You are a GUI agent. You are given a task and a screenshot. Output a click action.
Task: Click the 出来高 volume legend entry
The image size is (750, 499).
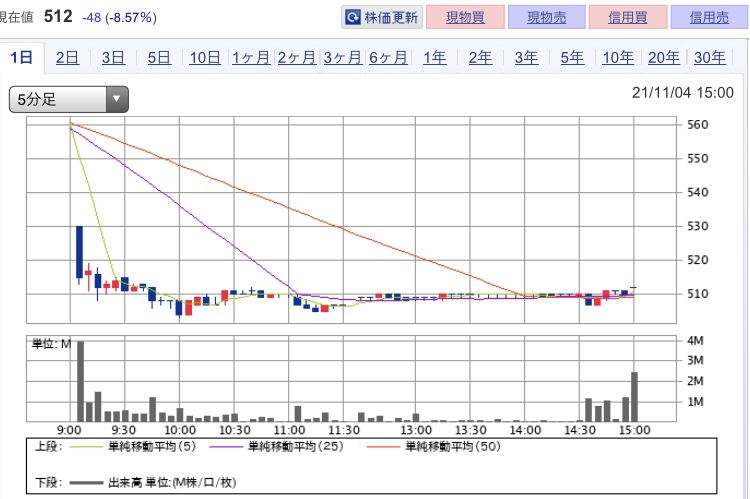tap(153, 482)
